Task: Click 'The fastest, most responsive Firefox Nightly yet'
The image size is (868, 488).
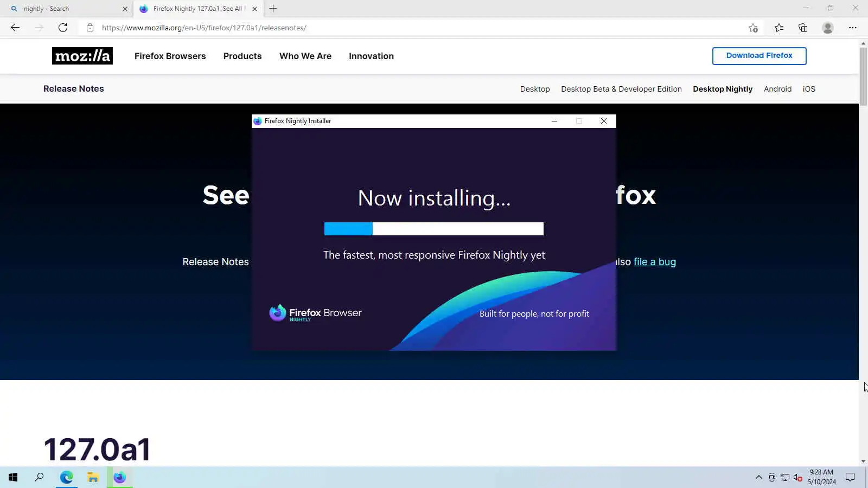Action: click(x=434, y=255)
